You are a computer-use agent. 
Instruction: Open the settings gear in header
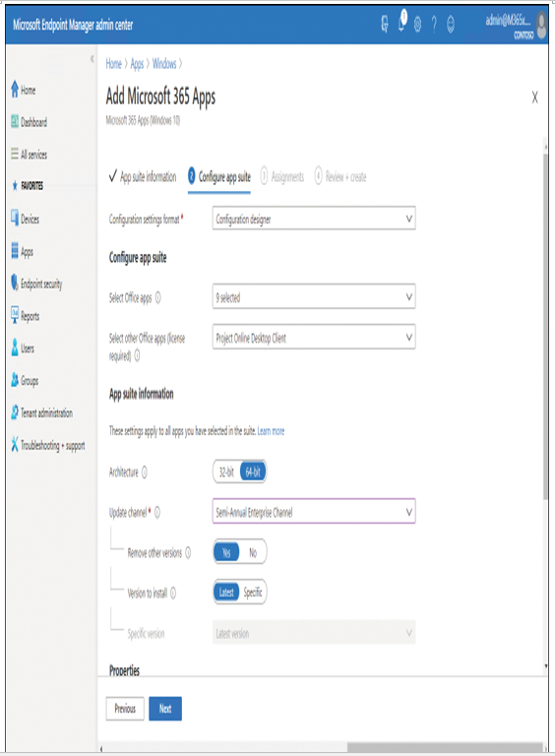(417, 24)
